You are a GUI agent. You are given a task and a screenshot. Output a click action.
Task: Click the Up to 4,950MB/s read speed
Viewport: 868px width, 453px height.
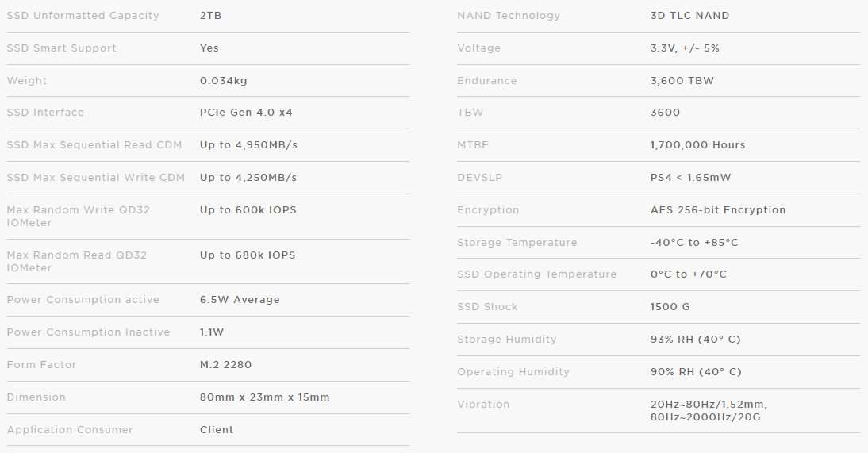(248, 145)
